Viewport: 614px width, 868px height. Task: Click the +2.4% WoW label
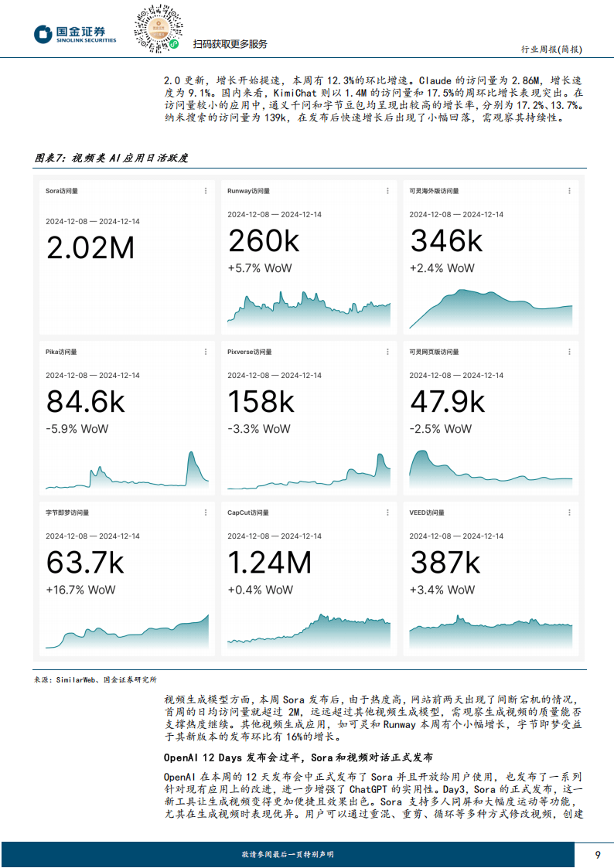click(442, 268)
